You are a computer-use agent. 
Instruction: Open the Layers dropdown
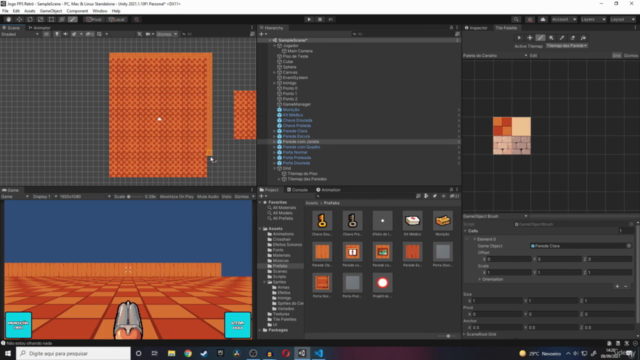[x=593, y=19]
